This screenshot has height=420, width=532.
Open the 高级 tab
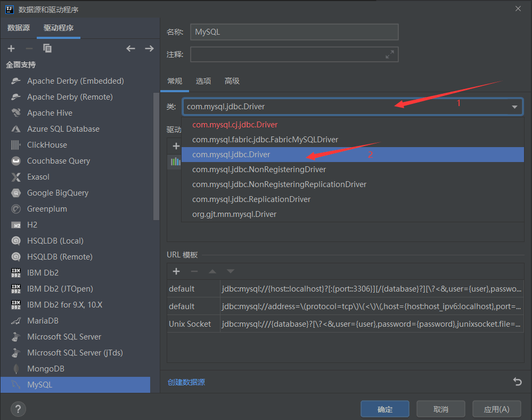[231, 81]
